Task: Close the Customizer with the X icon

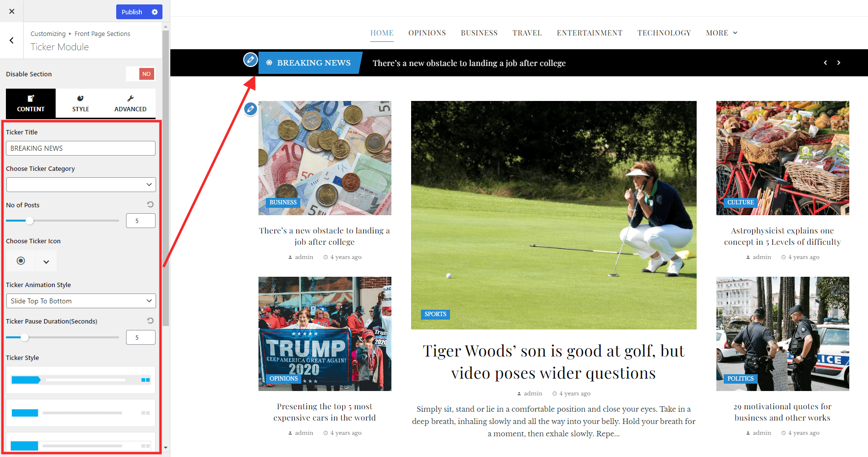Action: pos(12,11)
